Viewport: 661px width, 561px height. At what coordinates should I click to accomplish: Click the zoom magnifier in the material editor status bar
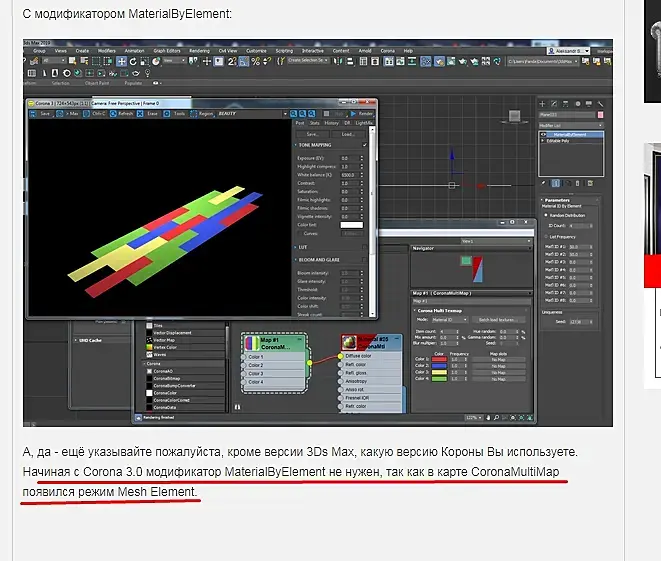point(496,418)
